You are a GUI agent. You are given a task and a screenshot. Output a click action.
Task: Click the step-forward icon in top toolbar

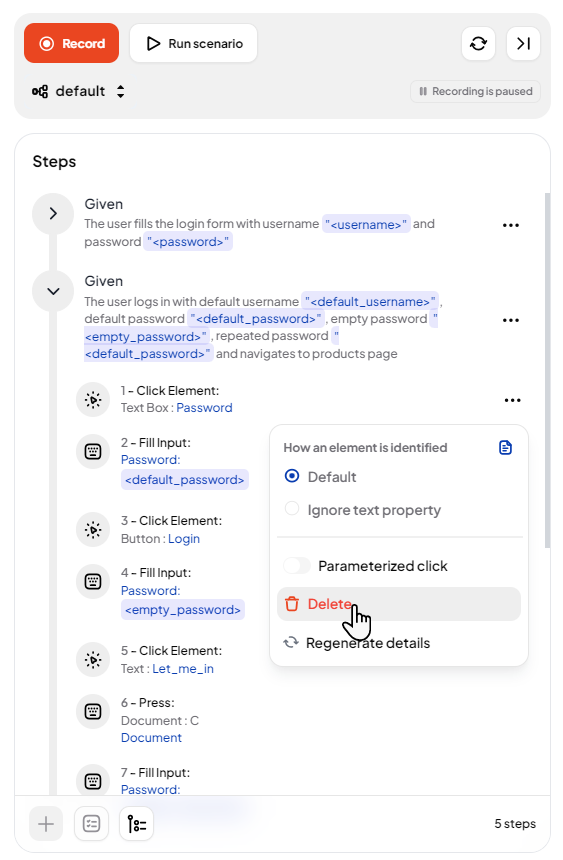tap(523, 43)
